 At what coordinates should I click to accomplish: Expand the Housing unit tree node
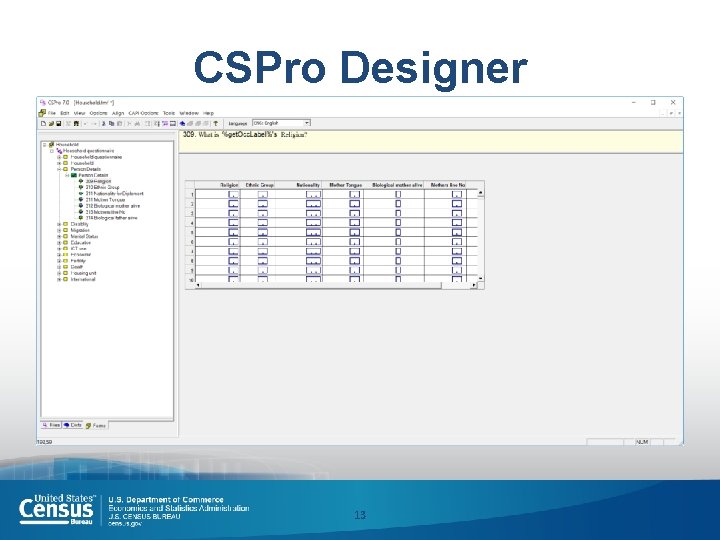pos(59,273)
